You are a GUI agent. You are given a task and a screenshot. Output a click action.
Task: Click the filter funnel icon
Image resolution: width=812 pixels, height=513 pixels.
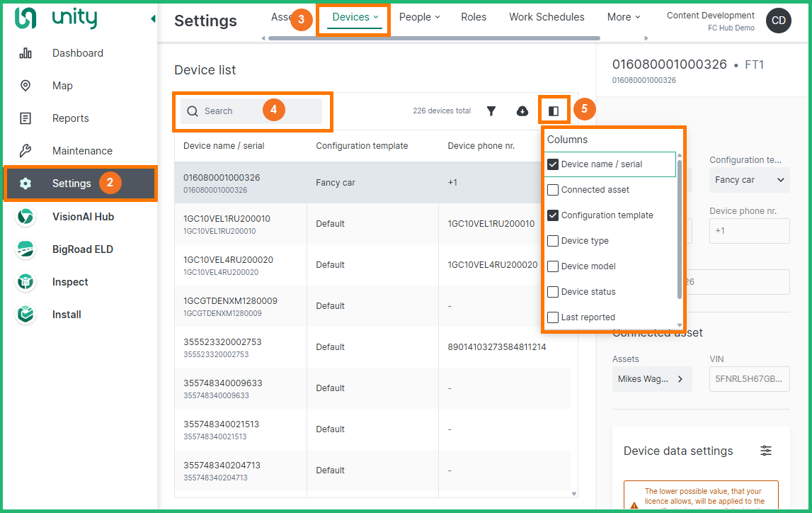(x=491, y=111)
